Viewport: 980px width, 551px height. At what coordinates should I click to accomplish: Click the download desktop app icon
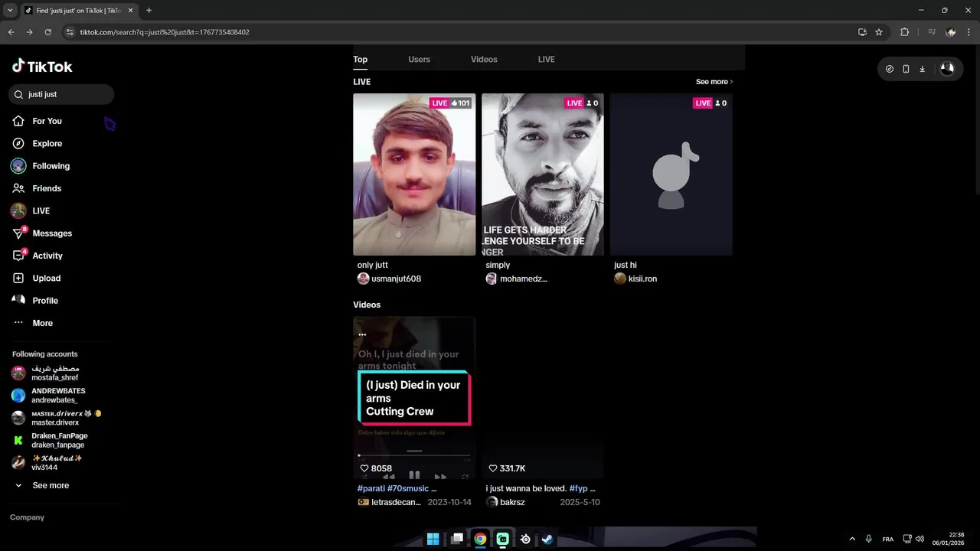[922, 69]
